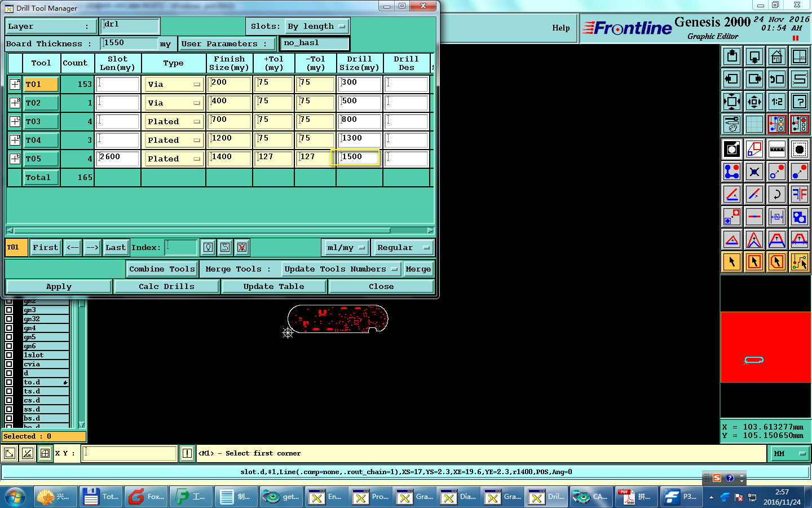Click the ruler measure tool icon
The height and width of the screenshot is (508, 812).
pos(777,149)
